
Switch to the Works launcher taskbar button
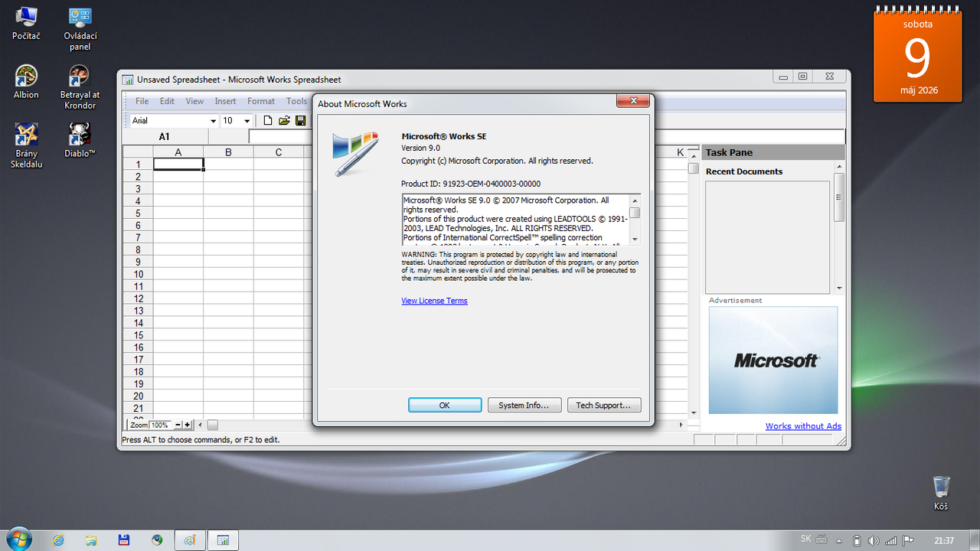(190, 540)
